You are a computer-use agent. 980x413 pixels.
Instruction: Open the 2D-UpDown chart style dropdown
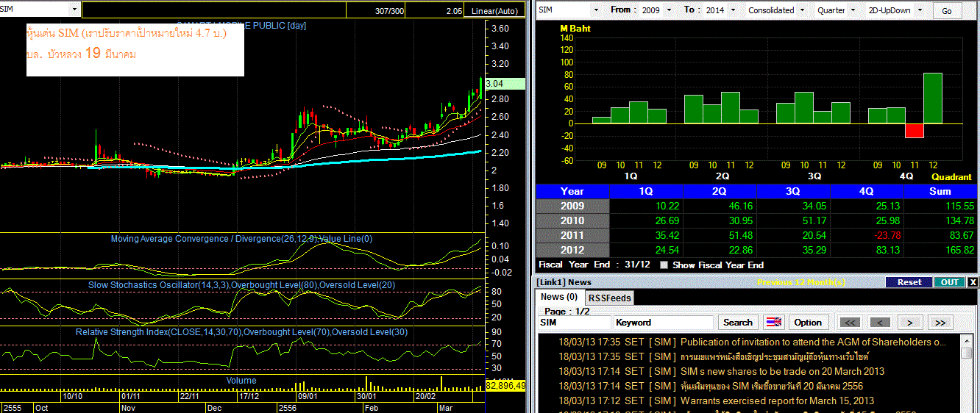coord(918,10)
